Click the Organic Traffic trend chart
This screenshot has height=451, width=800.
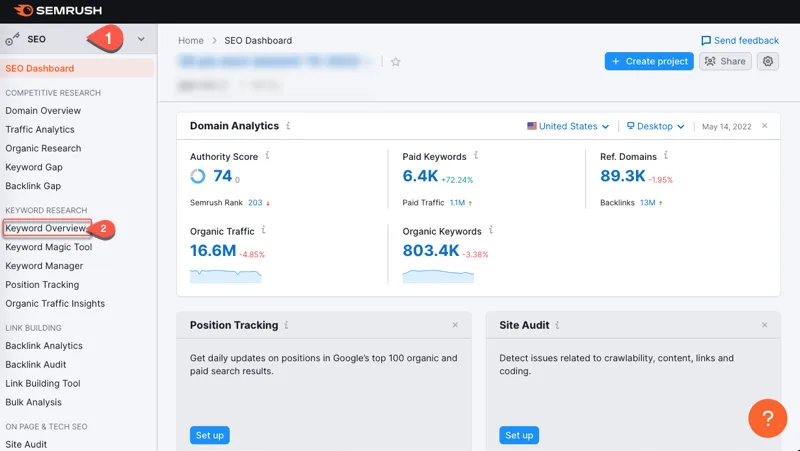[x=225, y=275]
